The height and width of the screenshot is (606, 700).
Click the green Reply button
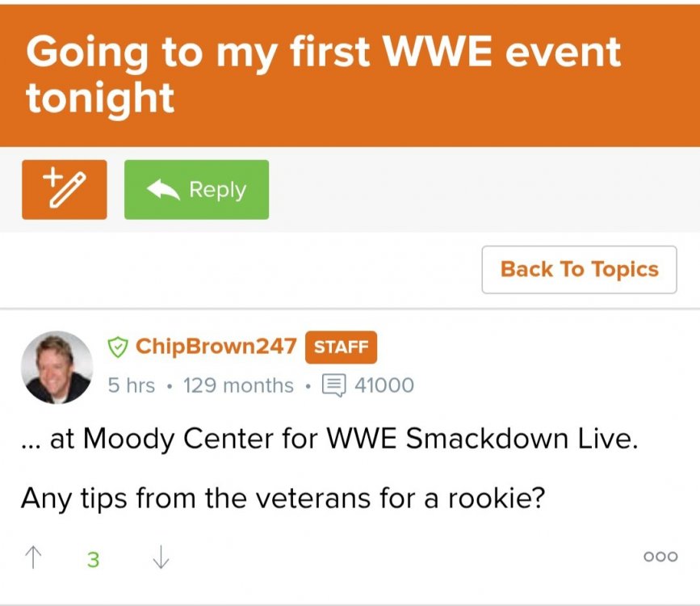[x=196, y=190]
